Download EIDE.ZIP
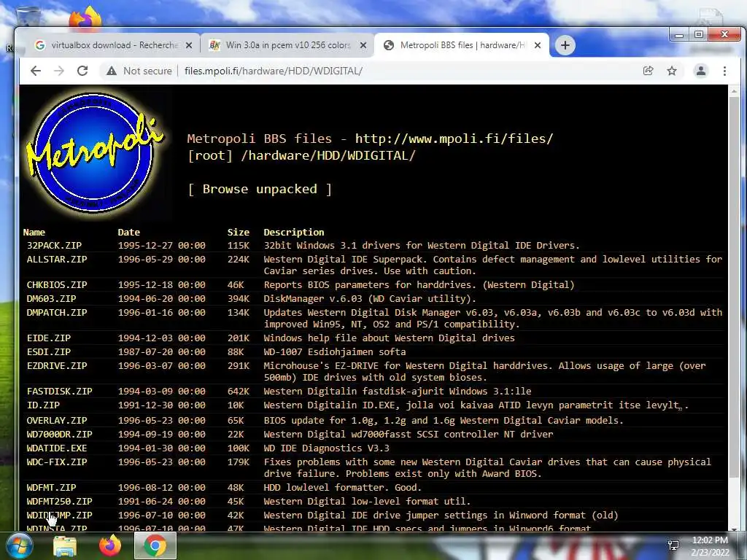Image resolution: width=747 pixels, height=560 pixels. [49, 338]
